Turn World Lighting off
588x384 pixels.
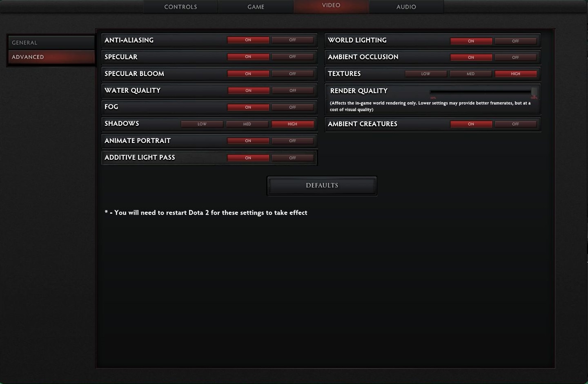(516, 41)
